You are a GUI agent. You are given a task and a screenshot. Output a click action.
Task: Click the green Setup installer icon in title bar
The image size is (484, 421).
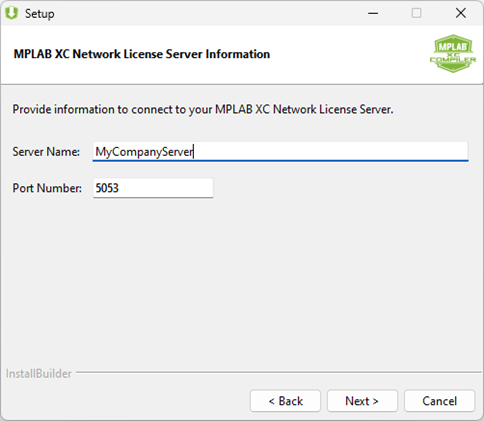point(12,13)
